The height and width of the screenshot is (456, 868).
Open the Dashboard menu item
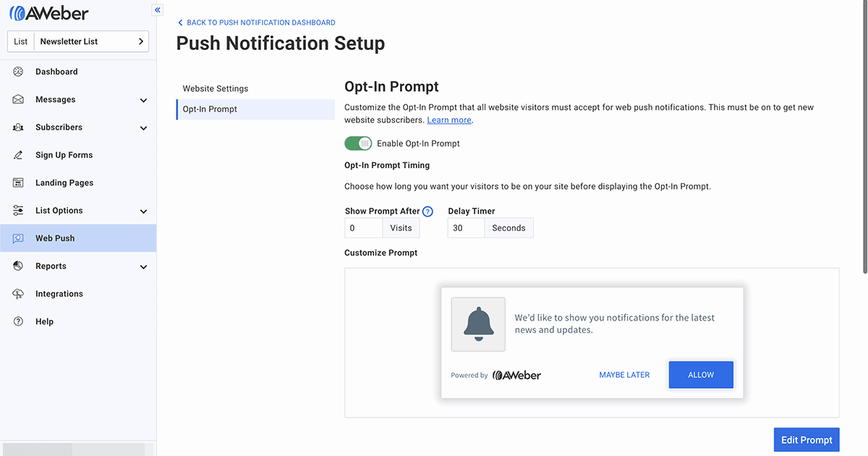78,72
